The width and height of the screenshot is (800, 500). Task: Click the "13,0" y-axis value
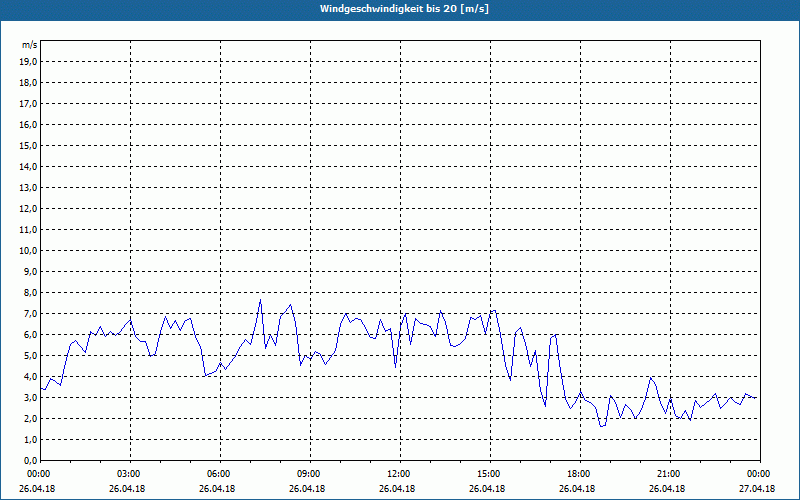(x=28, y=188)
